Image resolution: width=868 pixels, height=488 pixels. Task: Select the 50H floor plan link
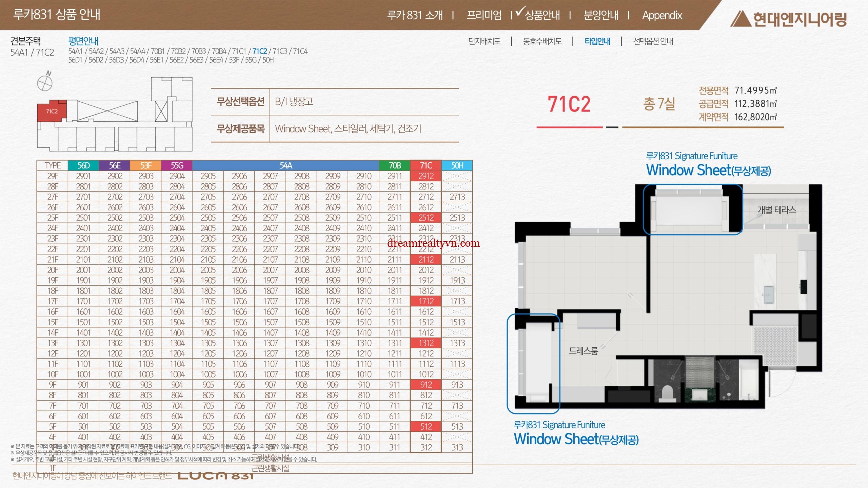tap(268, 60)
